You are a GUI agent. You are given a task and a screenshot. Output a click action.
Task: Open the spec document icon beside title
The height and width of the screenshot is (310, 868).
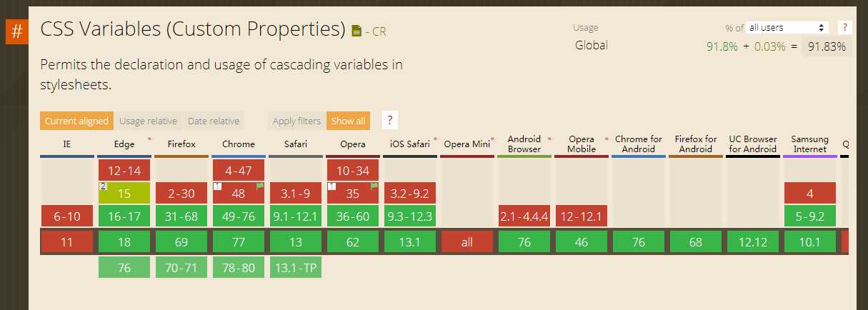point(357,31)
